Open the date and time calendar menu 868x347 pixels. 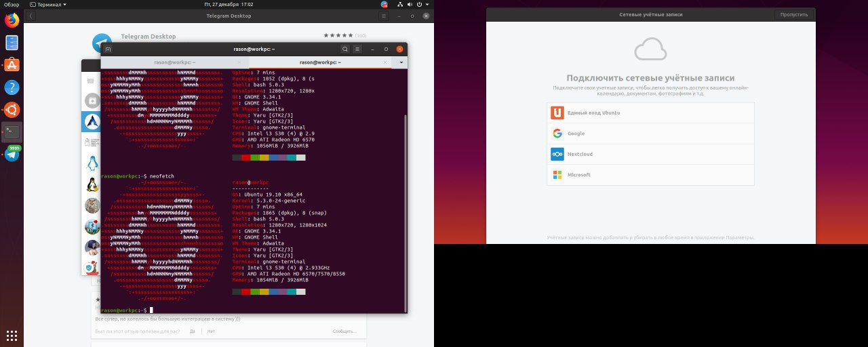[x=229, y=4]
